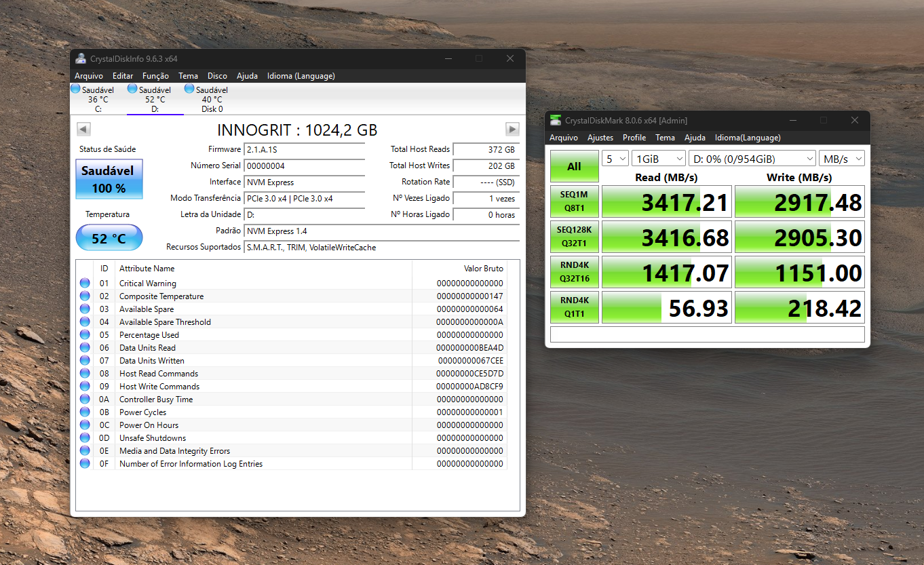Viewport: 924px width, 565px height.
Task: Click status orb for Error Information Log Entries
Action: 85,463
